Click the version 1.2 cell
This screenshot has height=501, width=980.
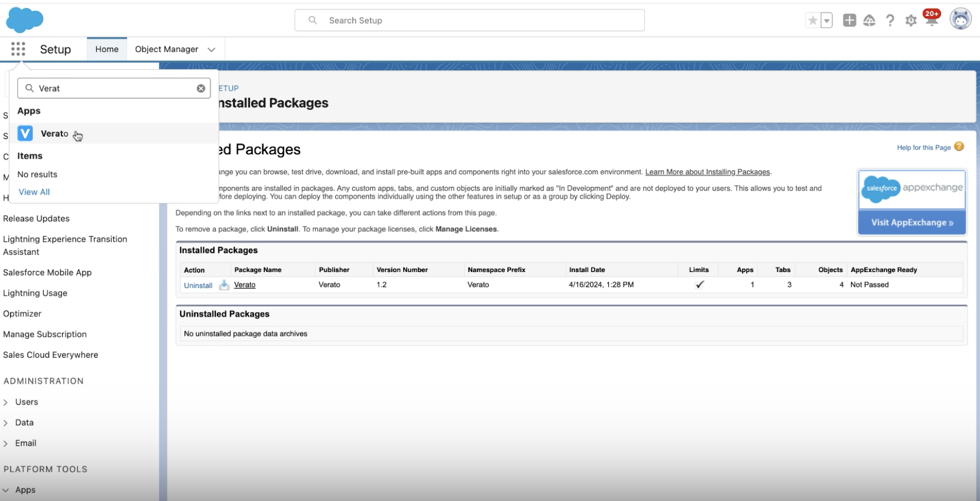382,285
